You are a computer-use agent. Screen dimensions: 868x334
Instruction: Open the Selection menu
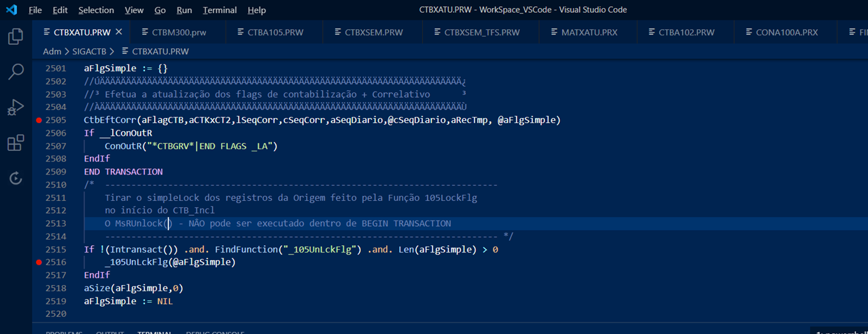click(96, 10)
